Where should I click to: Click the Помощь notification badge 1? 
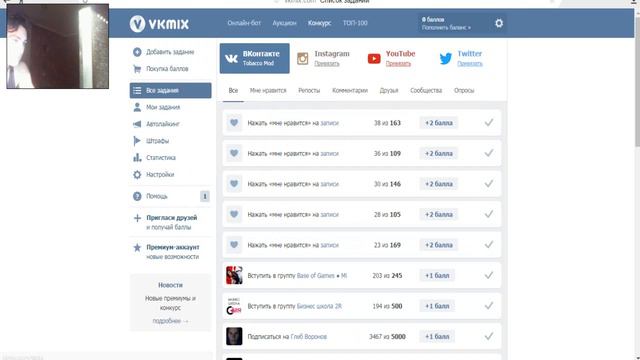[x=205, y=196]
